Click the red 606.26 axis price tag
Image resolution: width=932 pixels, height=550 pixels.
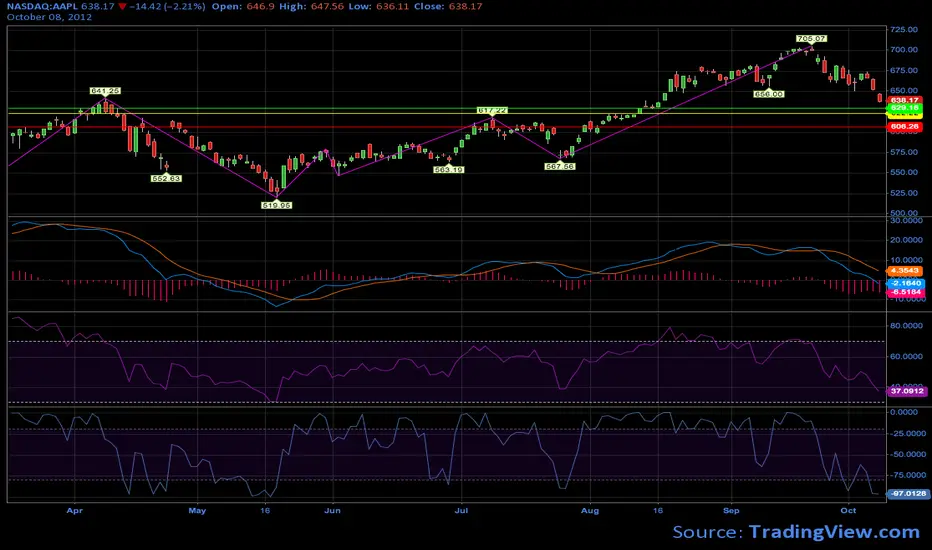[905, 127]
